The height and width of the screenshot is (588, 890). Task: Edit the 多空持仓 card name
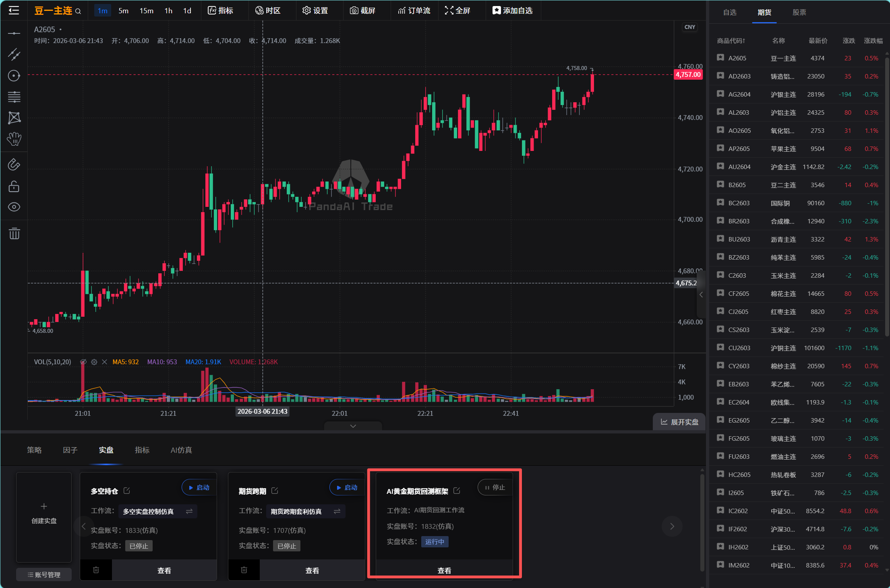point(127,491)
